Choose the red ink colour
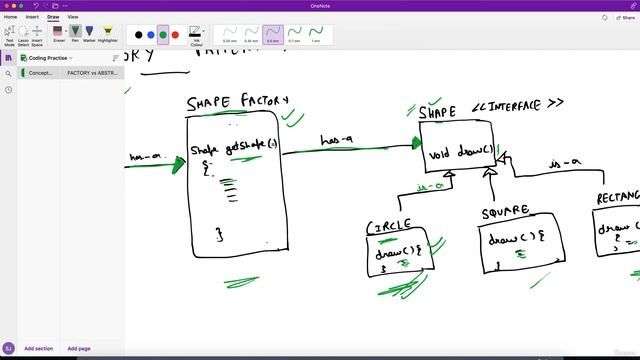640x360 pixels. click(176, 35)
